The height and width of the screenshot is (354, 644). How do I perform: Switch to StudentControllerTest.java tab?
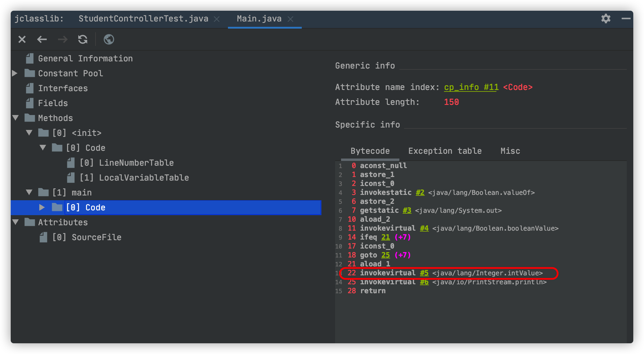pyautogui.click(x=143, y=19)
